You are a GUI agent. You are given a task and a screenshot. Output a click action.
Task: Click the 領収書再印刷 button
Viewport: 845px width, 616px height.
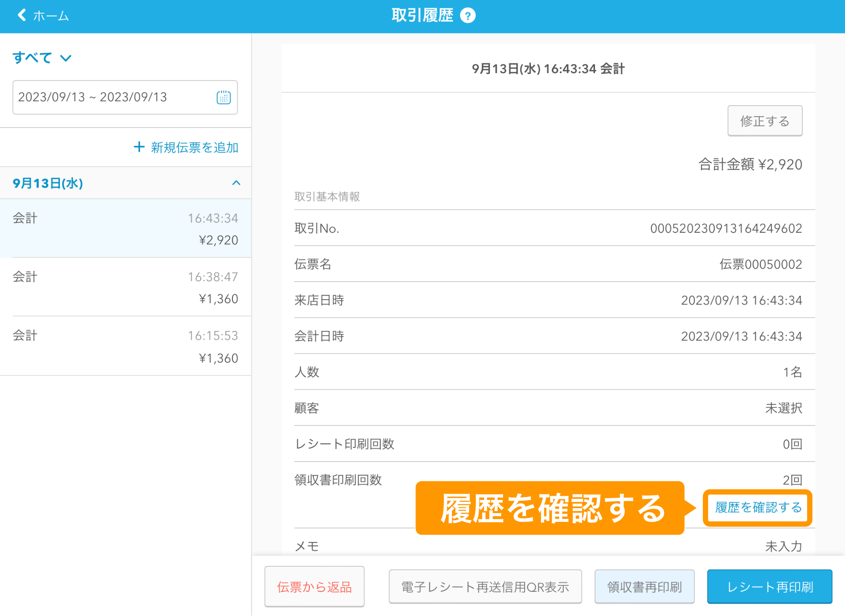tap(644, 587)
